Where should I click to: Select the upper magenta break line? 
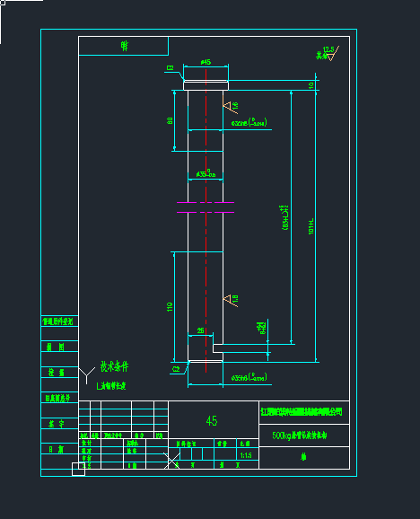tap(206, 202)
